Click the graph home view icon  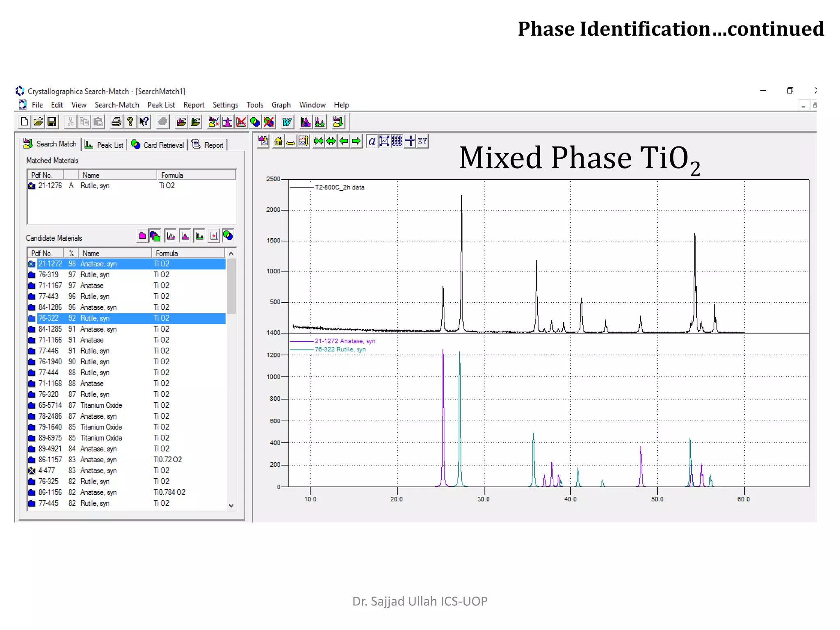coord(278,141)
